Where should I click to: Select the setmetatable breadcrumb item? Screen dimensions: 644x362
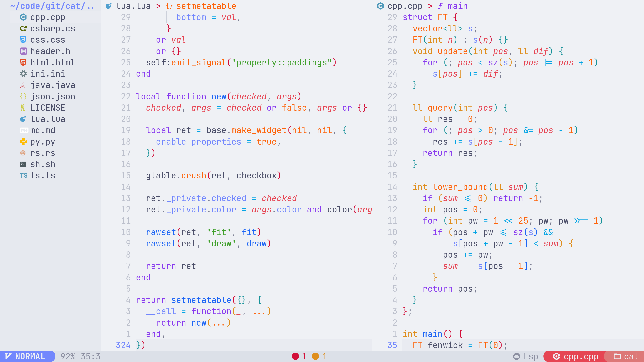tap(206, 6)
